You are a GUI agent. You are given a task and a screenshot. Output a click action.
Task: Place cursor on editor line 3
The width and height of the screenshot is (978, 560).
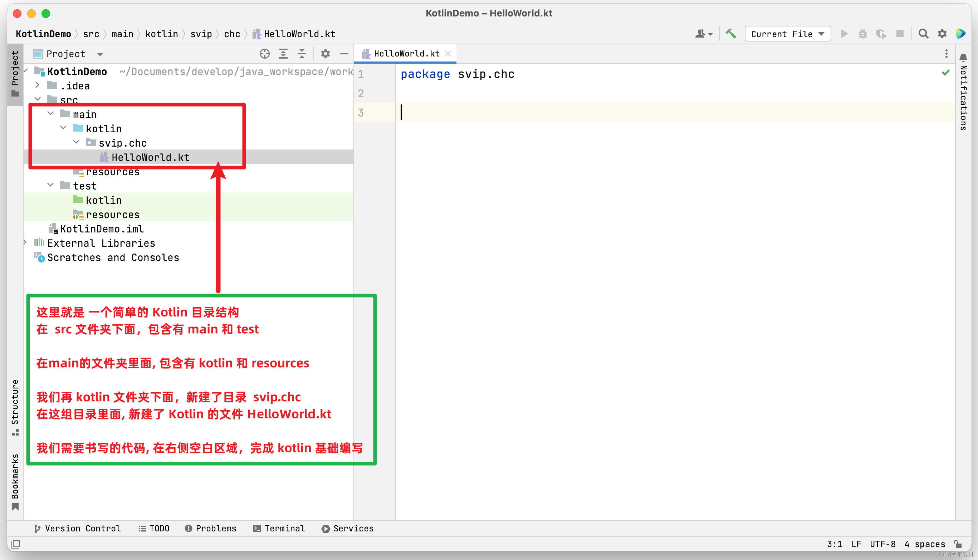click(675, 112)
